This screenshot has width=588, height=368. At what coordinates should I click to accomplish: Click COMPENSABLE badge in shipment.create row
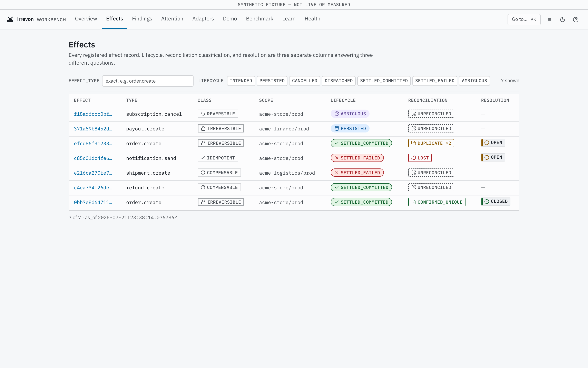point(219,173)
